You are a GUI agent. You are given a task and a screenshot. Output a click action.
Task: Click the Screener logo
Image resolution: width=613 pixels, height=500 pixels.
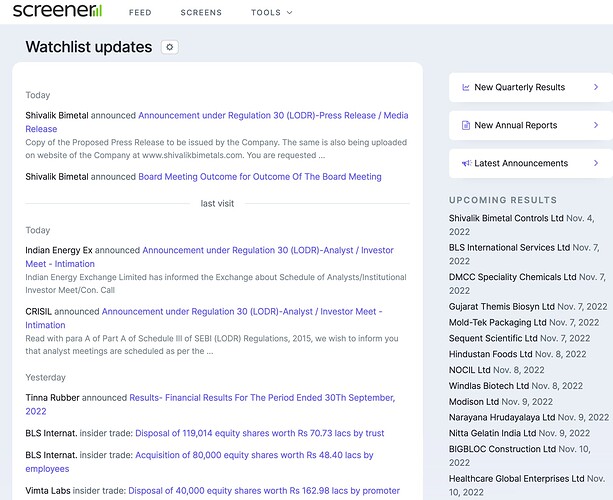point(57,11)
